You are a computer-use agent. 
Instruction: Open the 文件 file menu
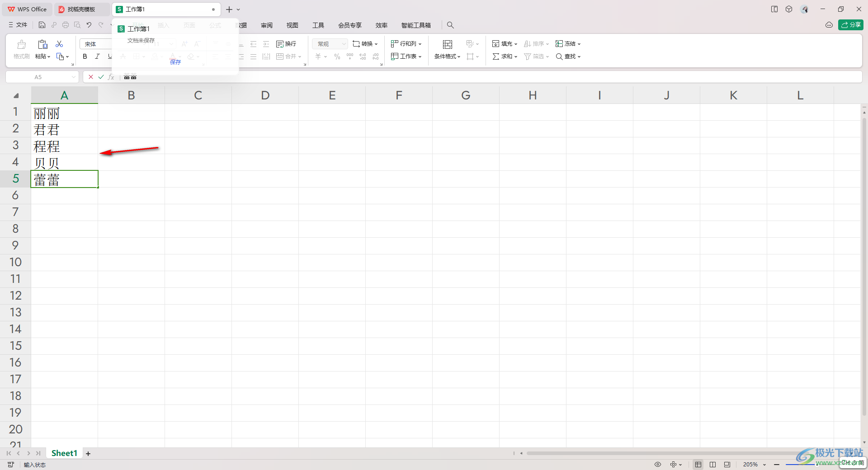pos(18,25)
